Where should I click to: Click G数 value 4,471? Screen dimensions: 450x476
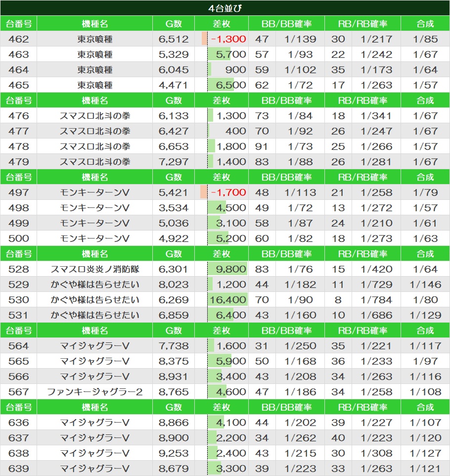click(173, 85)
